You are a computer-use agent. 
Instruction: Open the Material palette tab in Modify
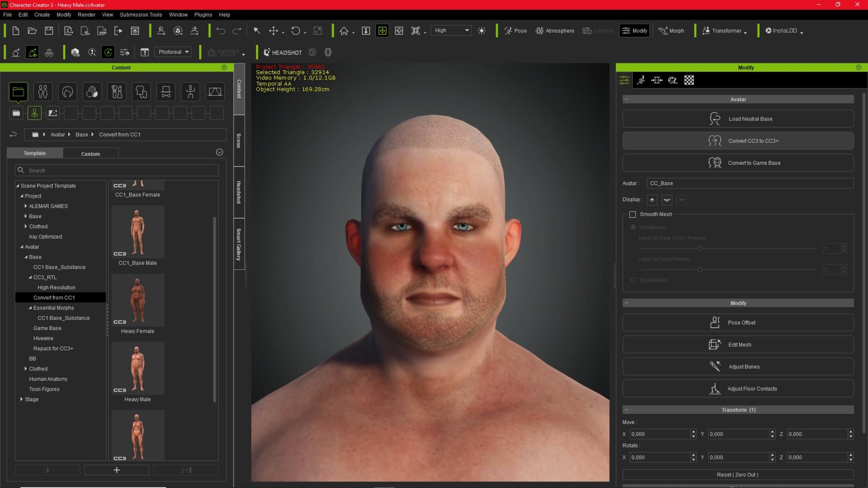pyautogui.click(x=673, y=80)
